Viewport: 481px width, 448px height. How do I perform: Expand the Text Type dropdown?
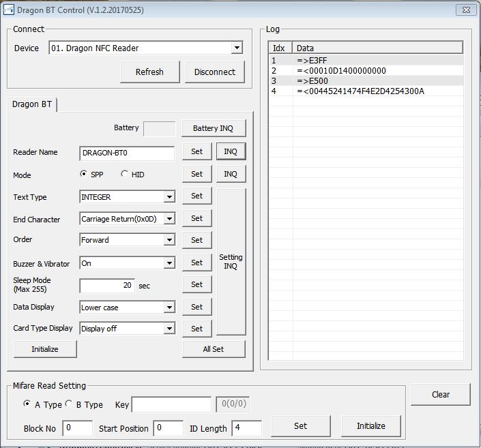click(169, 197)
